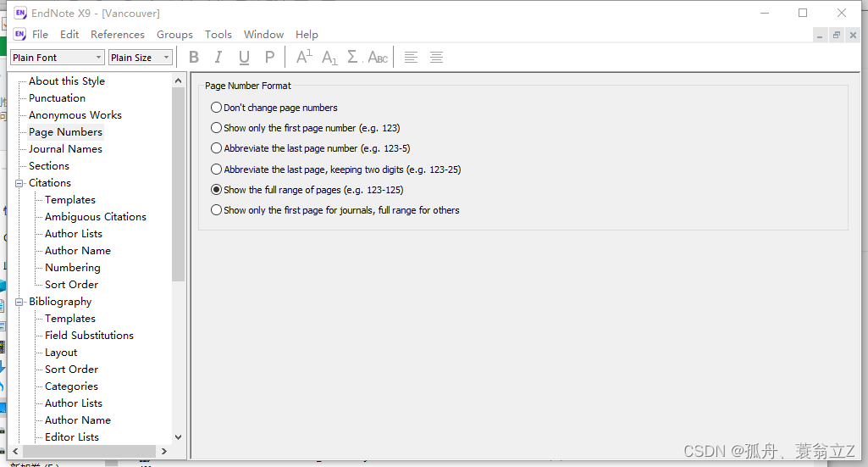Open Author Name under Citations

click(x=78, y=250)
